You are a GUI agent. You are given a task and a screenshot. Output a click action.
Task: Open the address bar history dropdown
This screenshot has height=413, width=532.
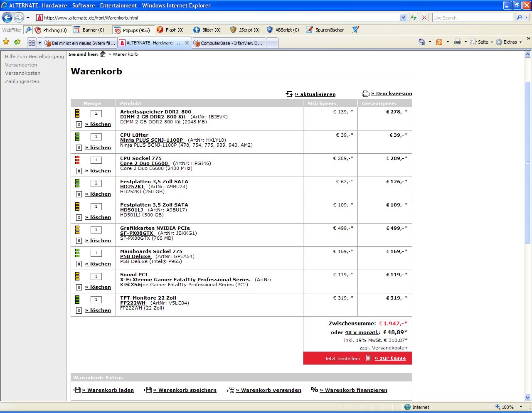pyautogui.click(x=403, y=17)
